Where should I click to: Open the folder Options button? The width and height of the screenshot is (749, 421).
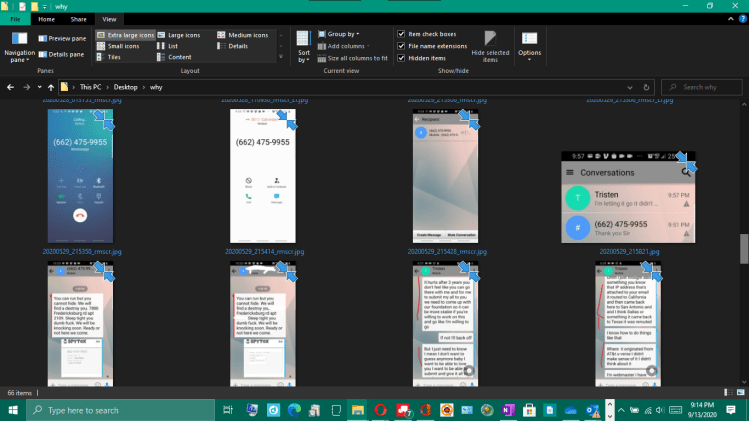click(x=529, y=45)
